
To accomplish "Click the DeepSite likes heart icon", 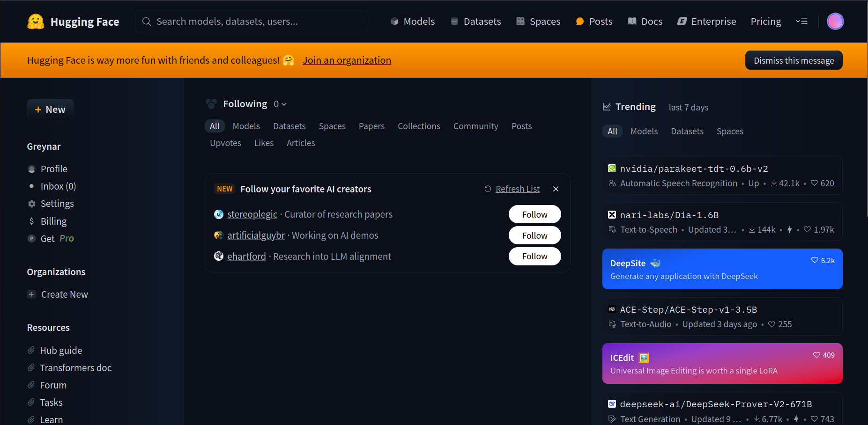I will (x=815, y=260).
